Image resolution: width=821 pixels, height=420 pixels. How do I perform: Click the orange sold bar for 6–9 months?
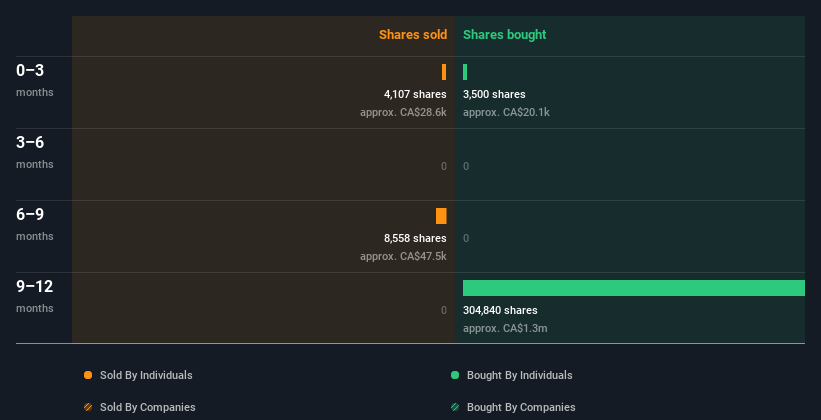441,216
